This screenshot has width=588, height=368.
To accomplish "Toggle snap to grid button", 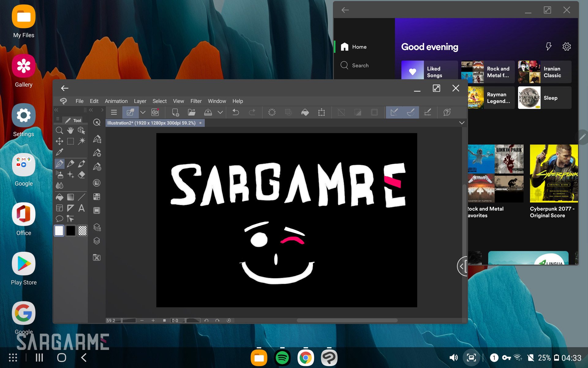I will coord(428,112).
